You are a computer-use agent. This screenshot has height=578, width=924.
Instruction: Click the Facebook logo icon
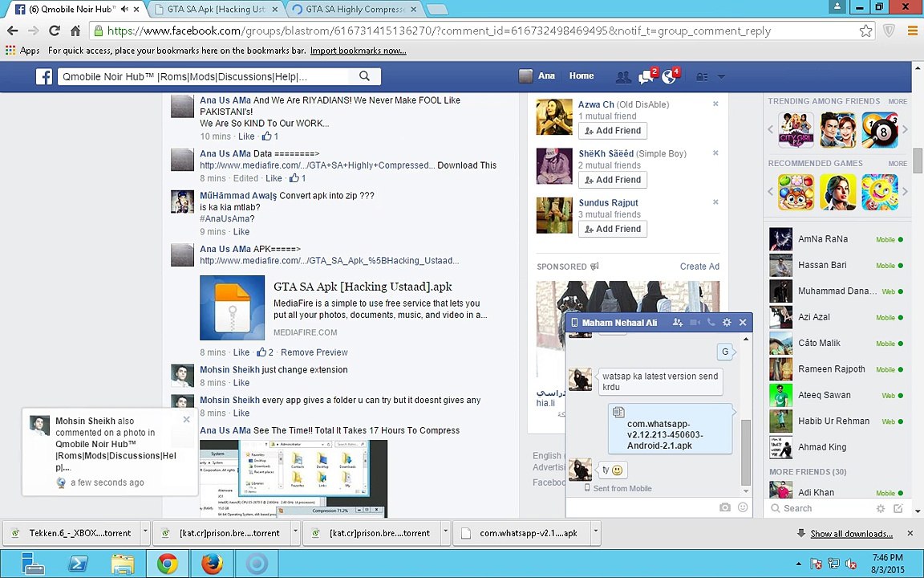click(x=43, y=77)
